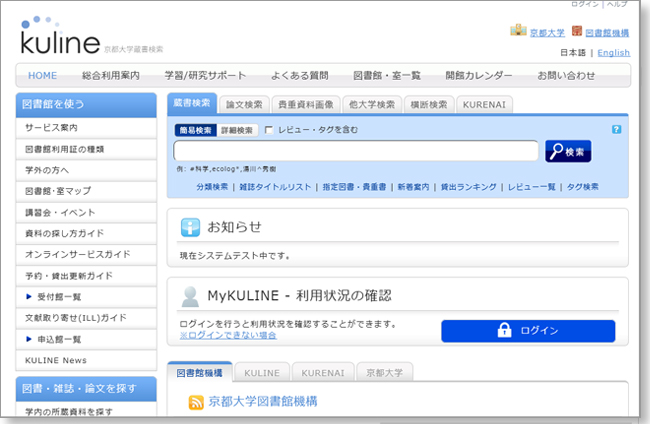Switch to the 他大学検索 tab

pyautogui.click(x=372, y=105)
